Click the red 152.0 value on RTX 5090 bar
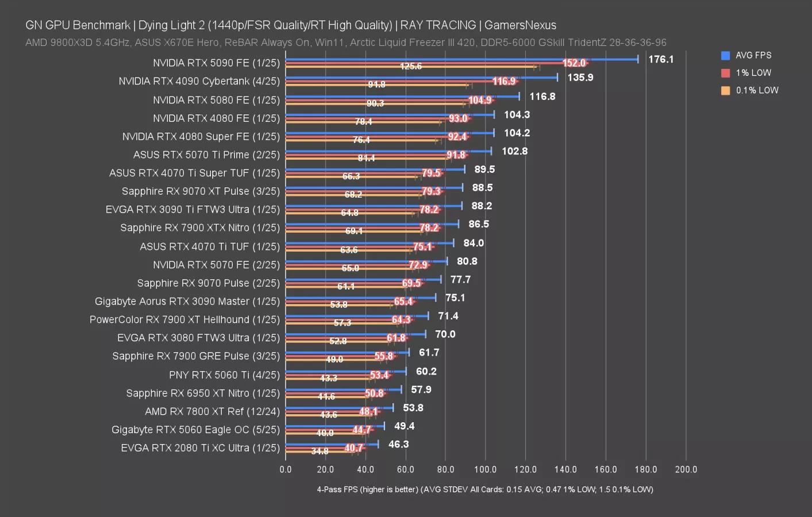812x517 pixels. [573, 63]
